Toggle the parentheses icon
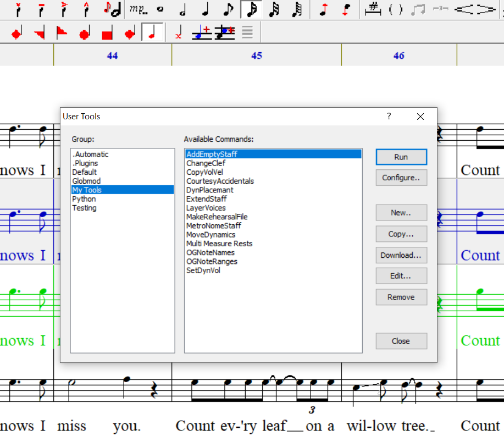This screenshot has width=504, height=447. pos(396,9)
